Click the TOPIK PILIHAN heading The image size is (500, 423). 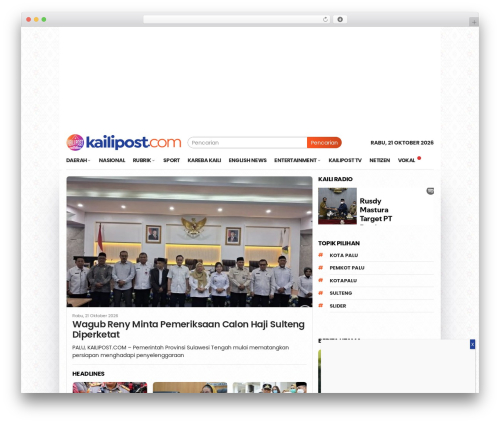point(339,243)
